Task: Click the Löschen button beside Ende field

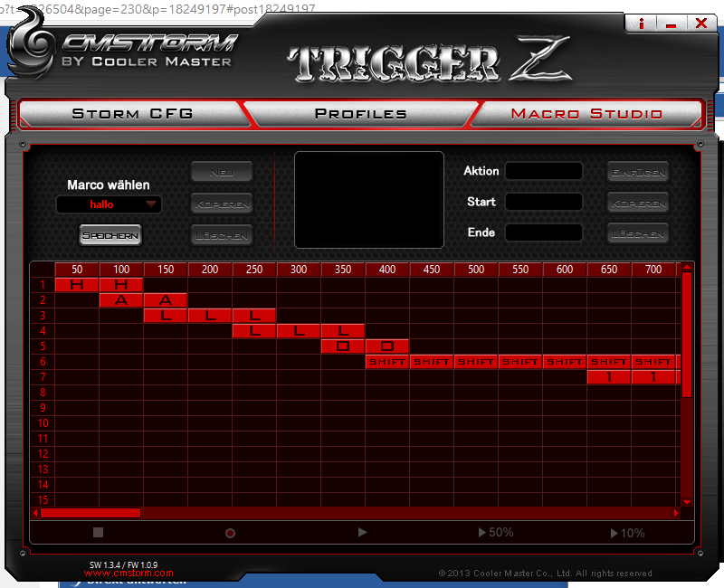Action: pos(638,234)
